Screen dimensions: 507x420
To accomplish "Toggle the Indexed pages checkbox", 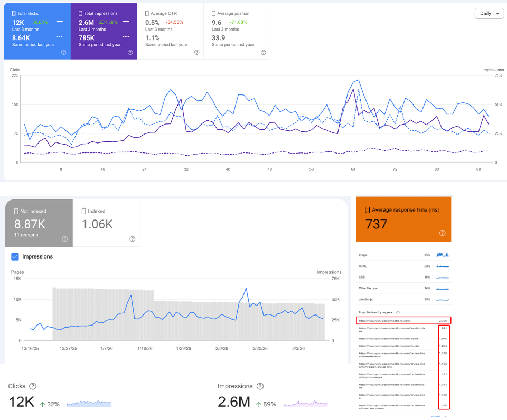I will pyautogui.click(x=84, y=211).
